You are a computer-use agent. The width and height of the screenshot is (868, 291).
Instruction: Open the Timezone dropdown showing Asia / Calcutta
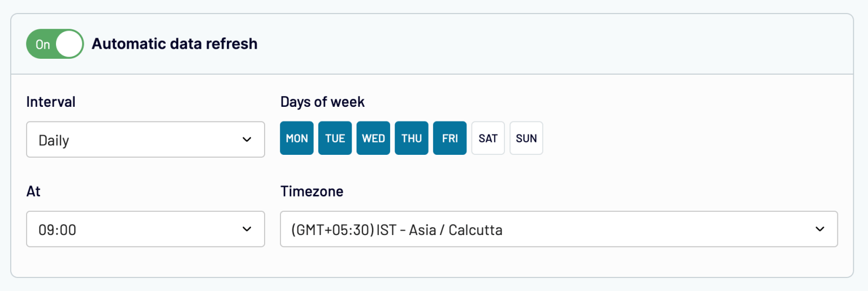[x=559, y=229]
